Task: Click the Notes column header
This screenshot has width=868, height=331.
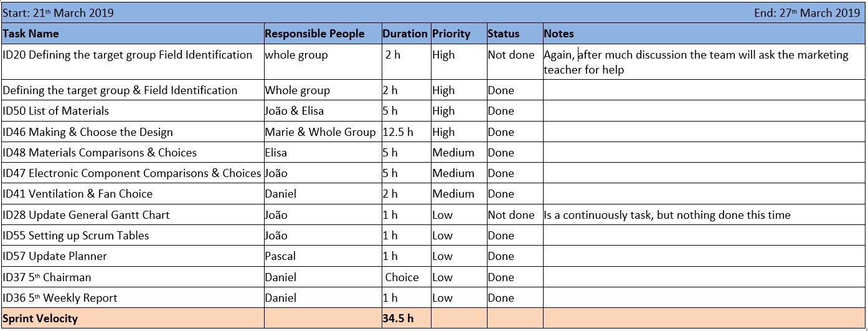Action: (559, 34)
